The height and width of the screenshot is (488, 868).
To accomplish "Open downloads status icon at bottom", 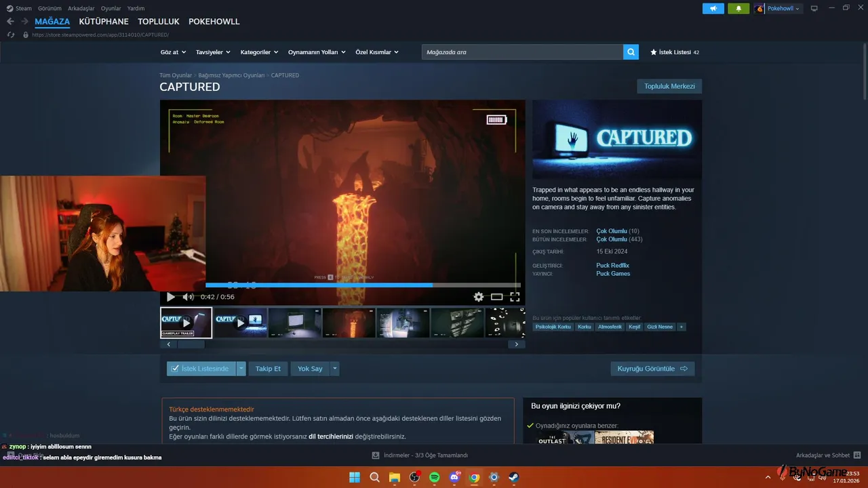I will (376, 455).
